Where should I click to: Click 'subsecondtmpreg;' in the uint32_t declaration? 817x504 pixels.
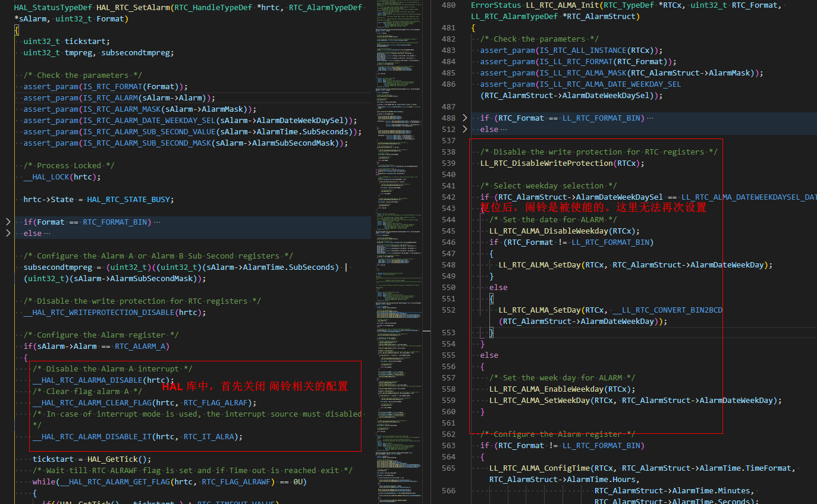pyautogui.click(x=138, y=53)
